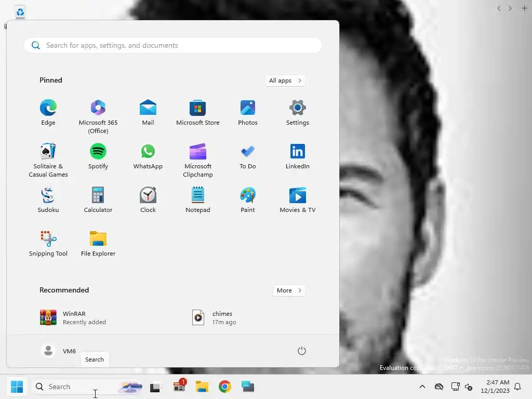Launch WhatsApp
Image resolution: width=532 pixels, height=399 pixels.
pyautogui.click(x=148, y=156)
